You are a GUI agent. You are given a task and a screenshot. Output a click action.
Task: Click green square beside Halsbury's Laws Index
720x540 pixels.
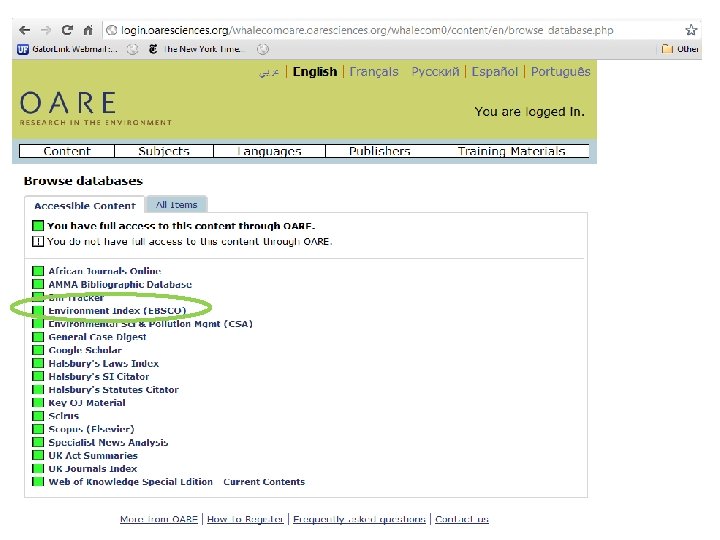38,364
